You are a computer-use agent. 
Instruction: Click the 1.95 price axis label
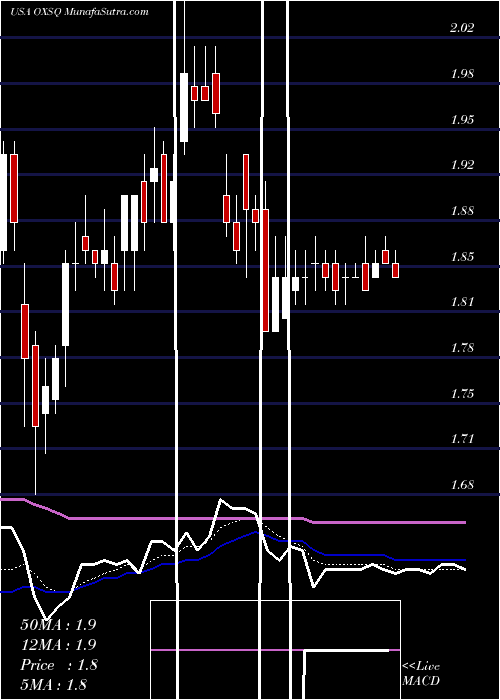pos(462,120)
